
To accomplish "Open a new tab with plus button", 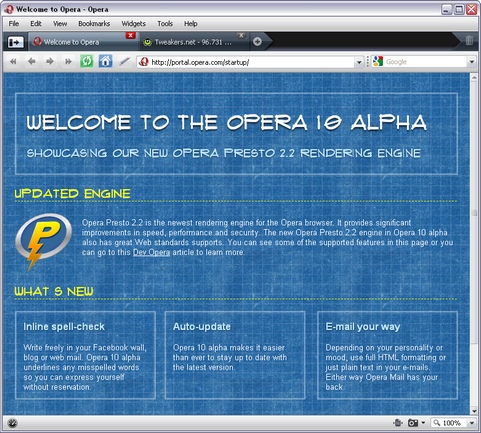I will pos(257,42).
